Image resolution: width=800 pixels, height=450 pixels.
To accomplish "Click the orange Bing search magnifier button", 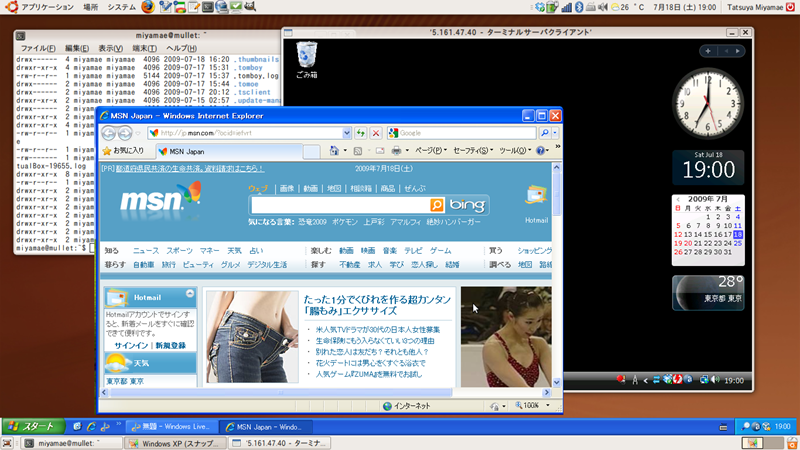I will click(437, 205).
